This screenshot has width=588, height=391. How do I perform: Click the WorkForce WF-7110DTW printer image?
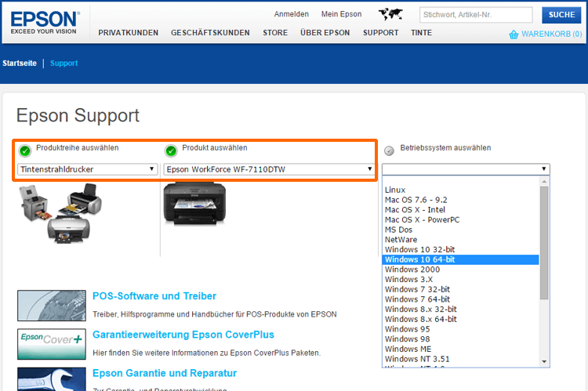point(194,204)
